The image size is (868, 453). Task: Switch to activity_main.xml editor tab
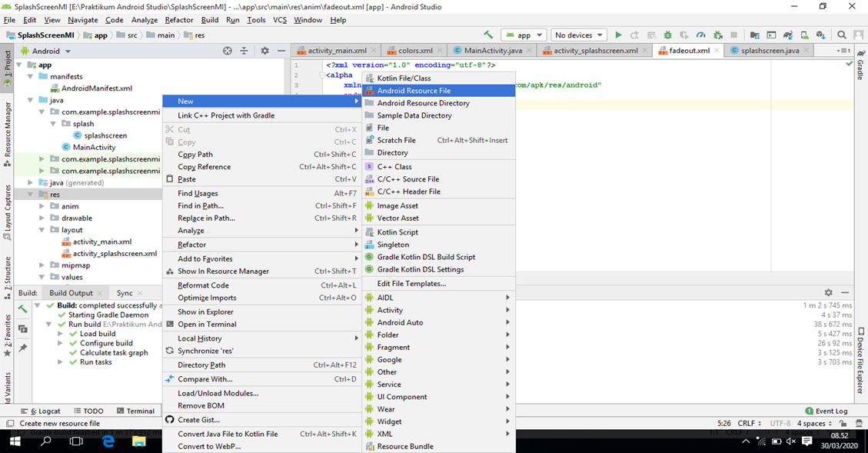(337, 51)
